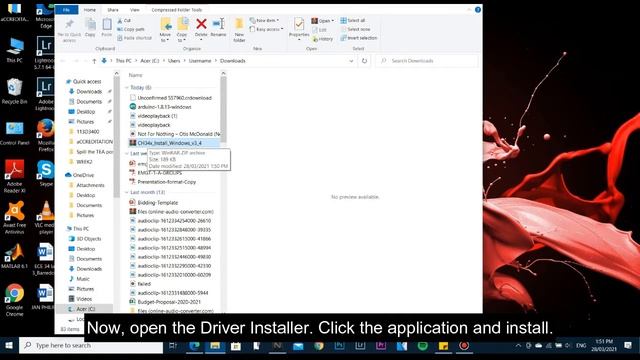Open the New item dropdown

[x=264, y=20]
